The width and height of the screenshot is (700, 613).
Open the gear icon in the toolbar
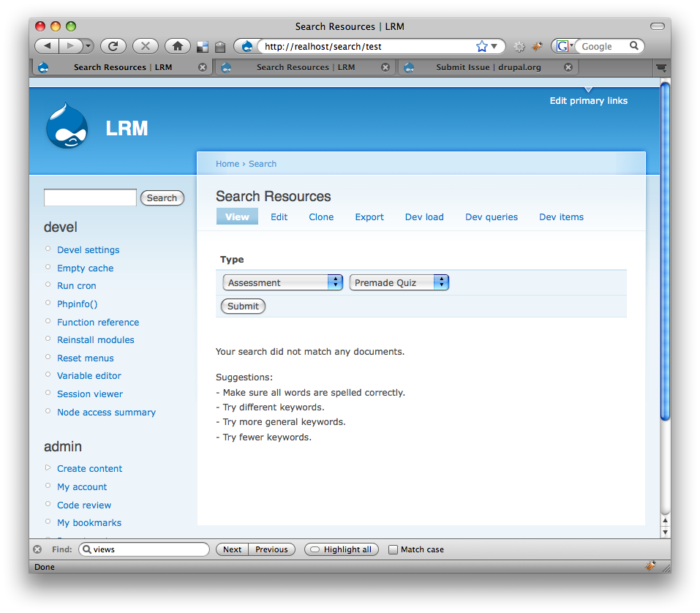(x=519, y=46)
